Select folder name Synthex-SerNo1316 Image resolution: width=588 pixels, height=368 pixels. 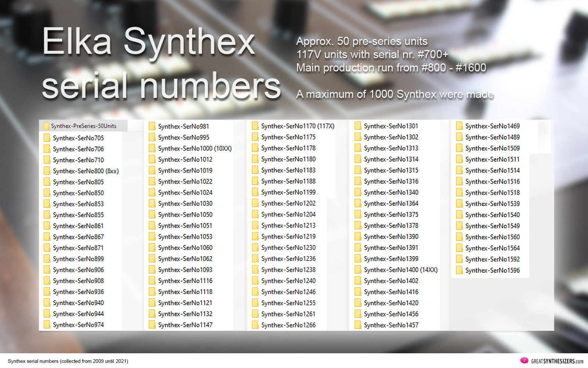click(x=391, y=181)
